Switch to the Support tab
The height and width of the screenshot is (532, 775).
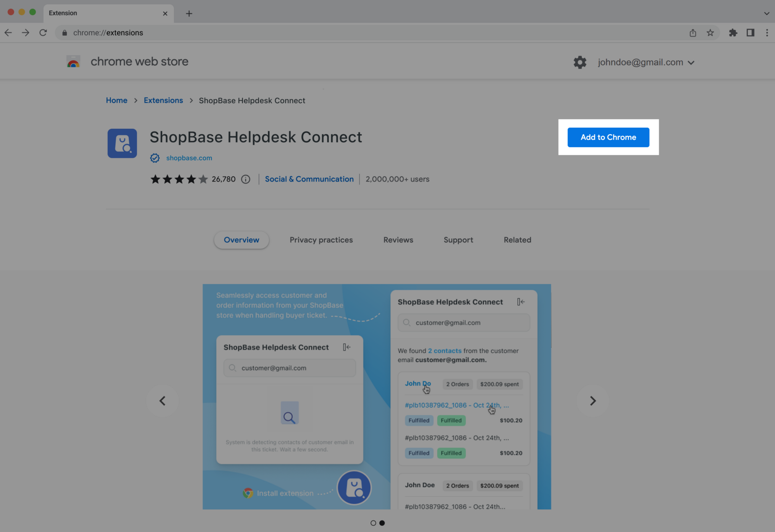point(458,240)
